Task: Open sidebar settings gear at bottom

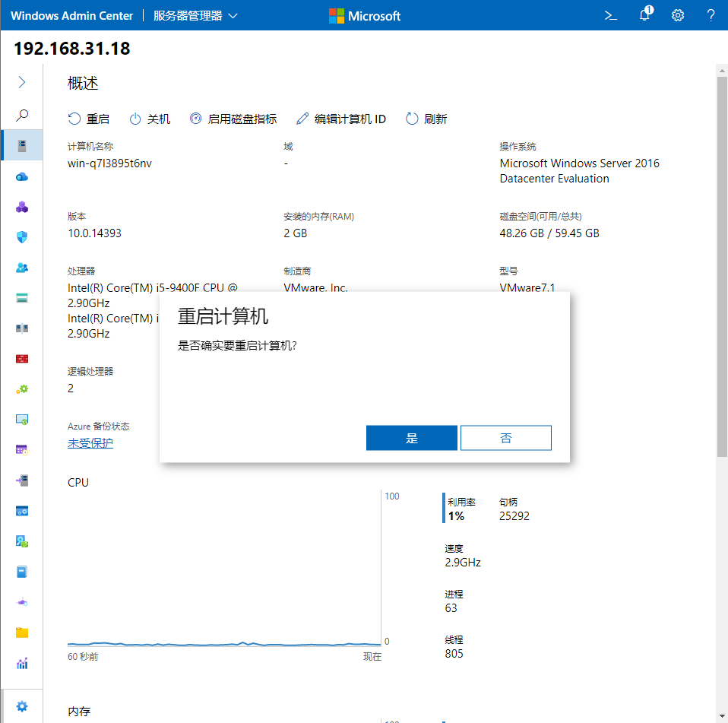Action: coord(22,706)
